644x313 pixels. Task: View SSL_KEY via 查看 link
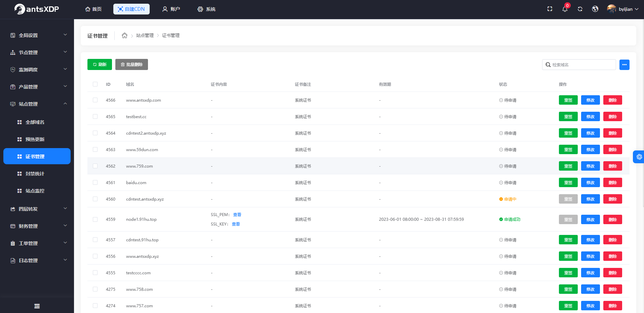pyautogui.click(x=236, y=224)
